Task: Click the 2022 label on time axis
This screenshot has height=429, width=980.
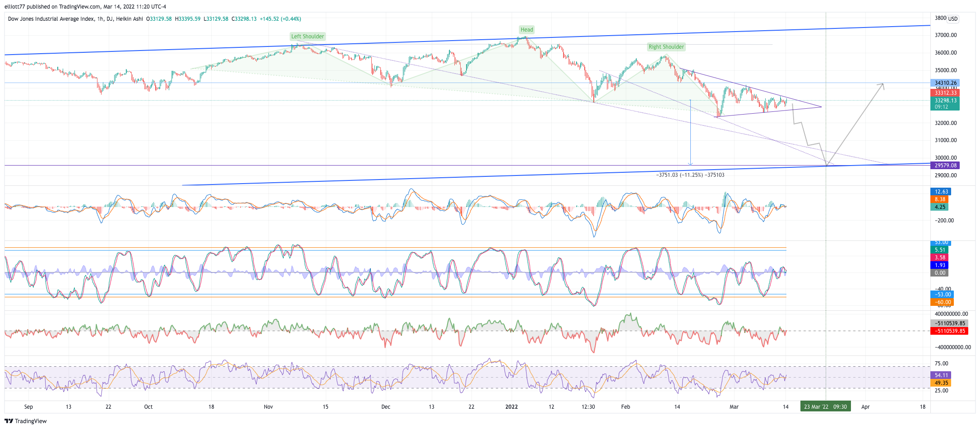Action: 511,407
